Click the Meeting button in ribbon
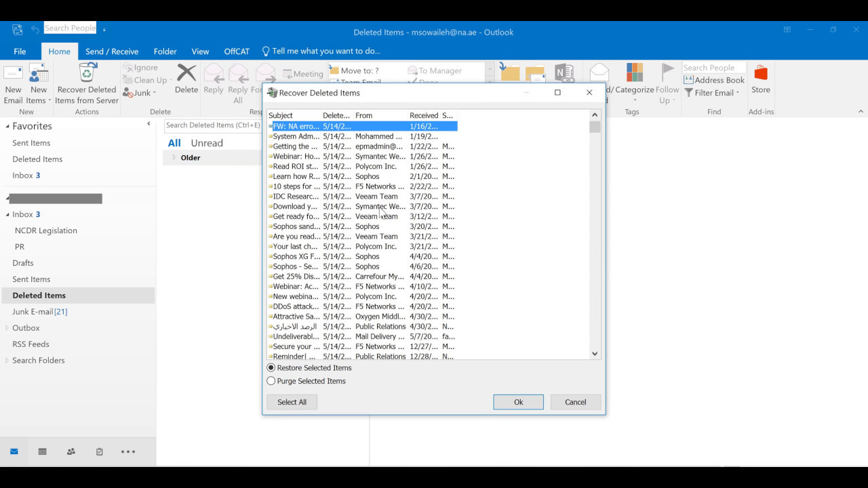Viewport: 868px width, 488px height. pyautogui.click(x=302, y=74)
